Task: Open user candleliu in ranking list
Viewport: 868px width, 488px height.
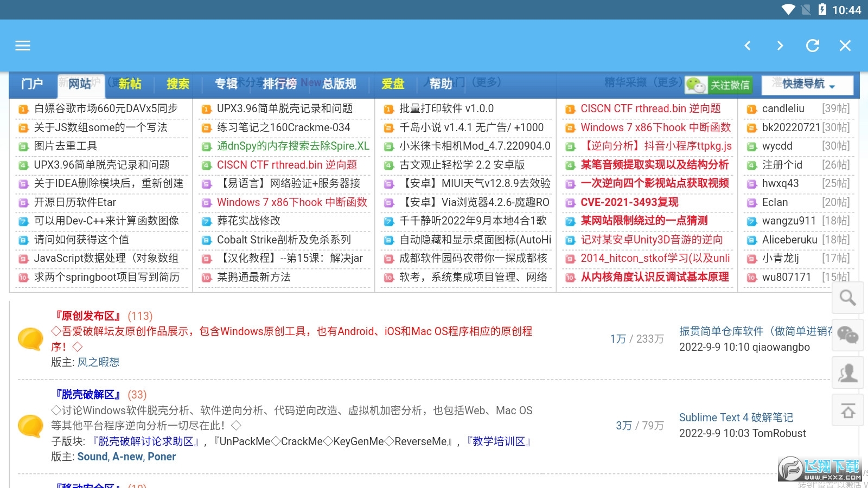Action: [783, 108]
